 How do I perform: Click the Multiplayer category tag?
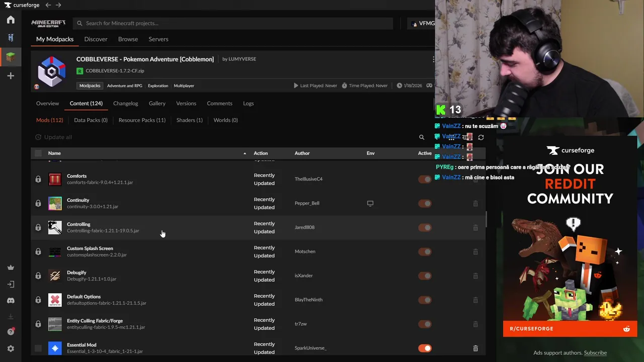click(184, 86)
